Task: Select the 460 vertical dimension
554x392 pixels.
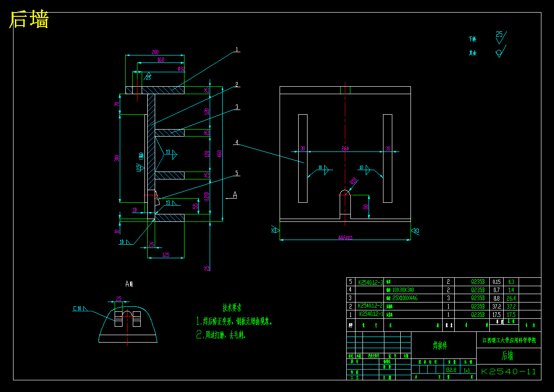Action: pos(219,154)
